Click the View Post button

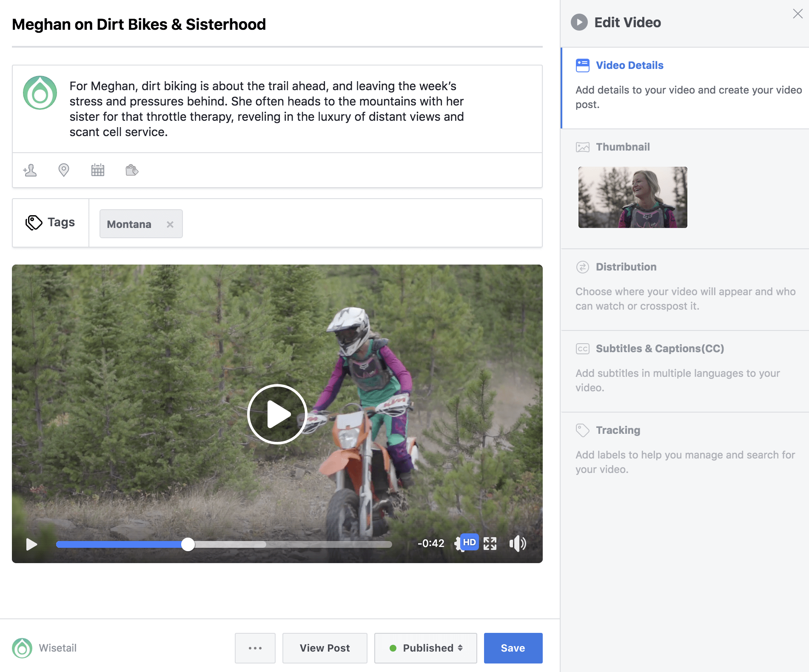[325, 648]
